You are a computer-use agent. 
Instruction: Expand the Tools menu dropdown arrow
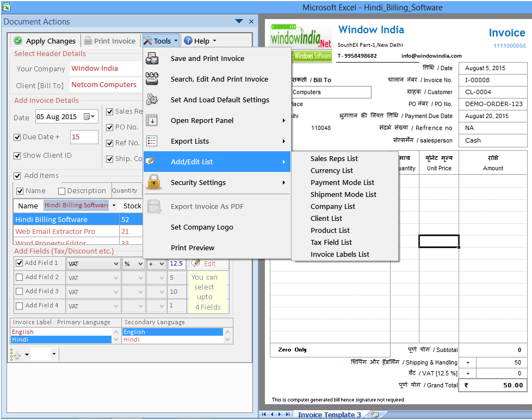[176, 41]
